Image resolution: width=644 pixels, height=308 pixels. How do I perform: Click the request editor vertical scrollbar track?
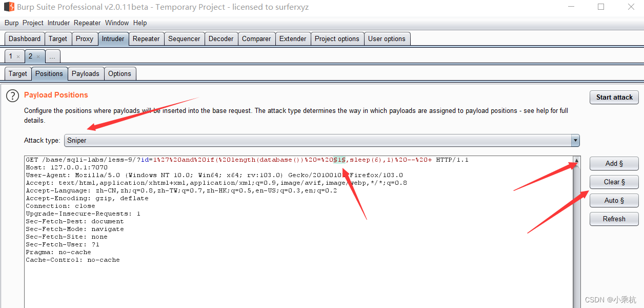tap(576, 236)
